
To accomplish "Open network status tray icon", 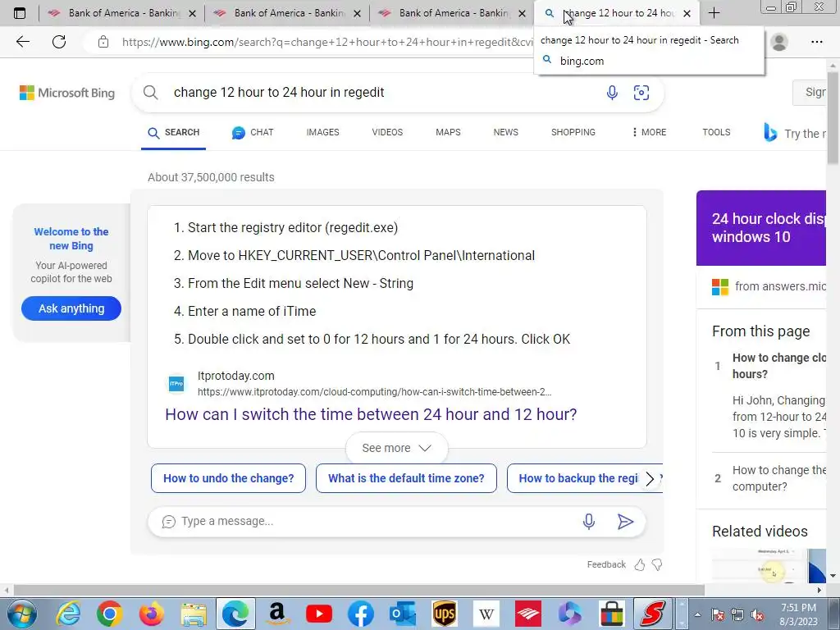I will coord(737,615).
